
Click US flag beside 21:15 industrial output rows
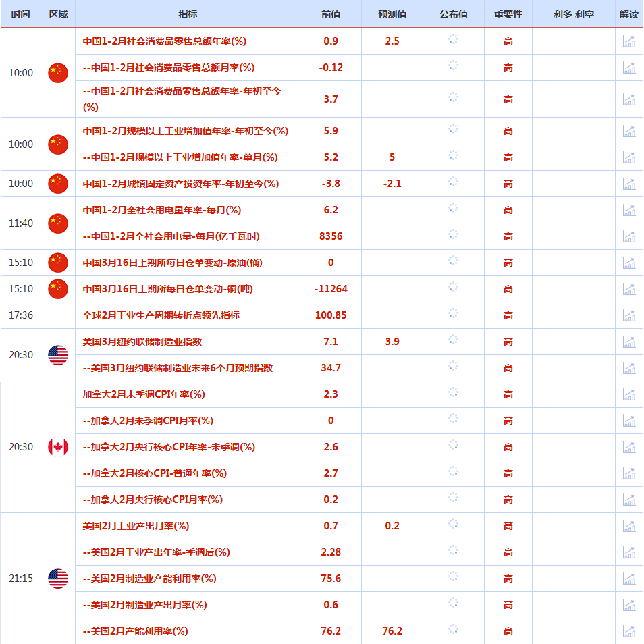tap(58, 579)
